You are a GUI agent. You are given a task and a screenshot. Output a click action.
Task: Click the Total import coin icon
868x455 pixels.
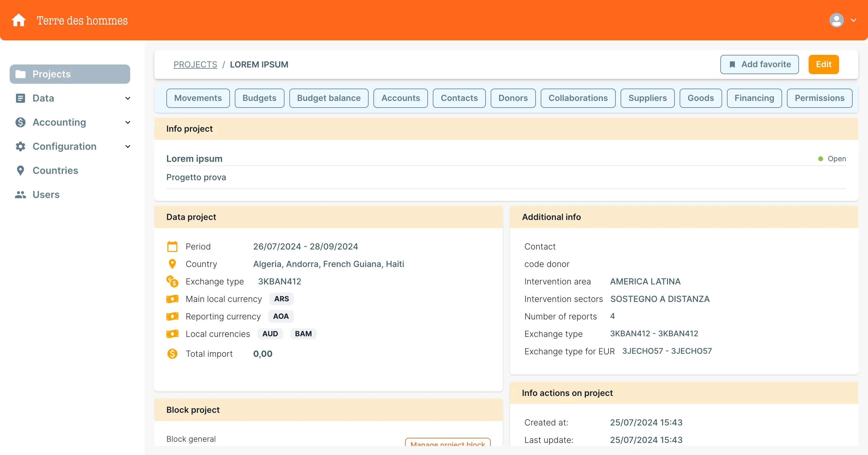point(172,354)
